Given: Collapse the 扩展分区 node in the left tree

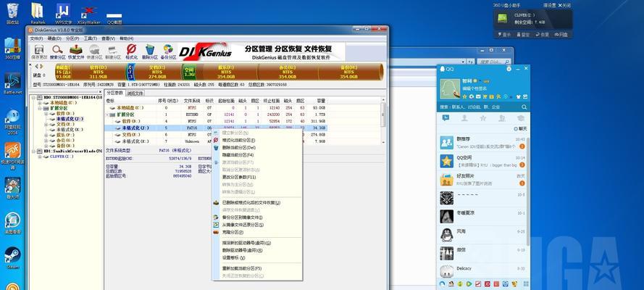Looking at the screenshot, I should coord(41,108).
